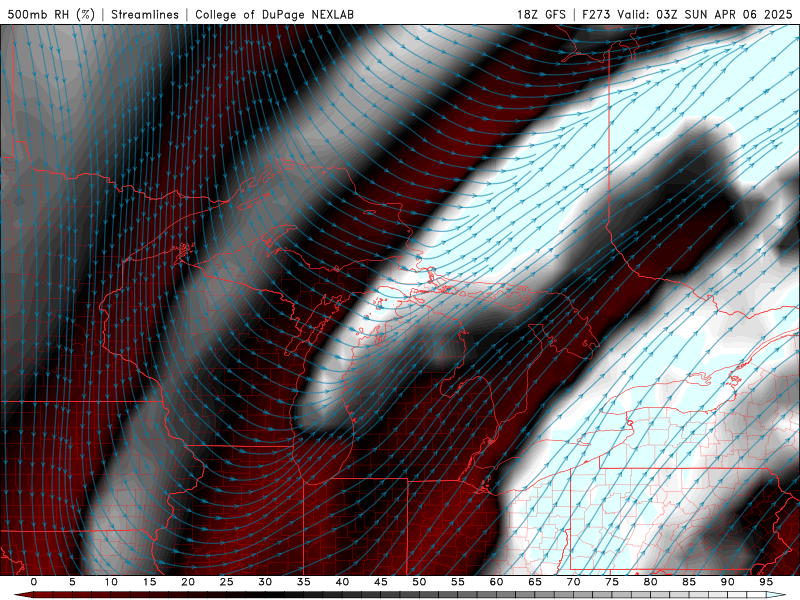Click the "55" colorbar scale label
This screenshot has width=800, height=600.
click(458, 582)
